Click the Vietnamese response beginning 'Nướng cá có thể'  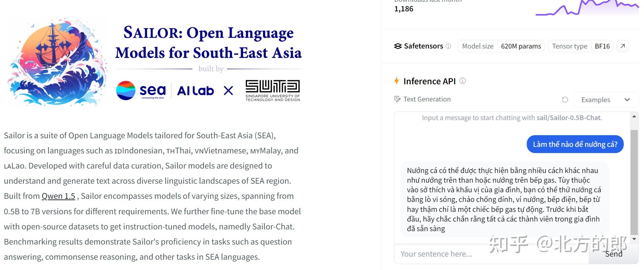tap(504, 199)
